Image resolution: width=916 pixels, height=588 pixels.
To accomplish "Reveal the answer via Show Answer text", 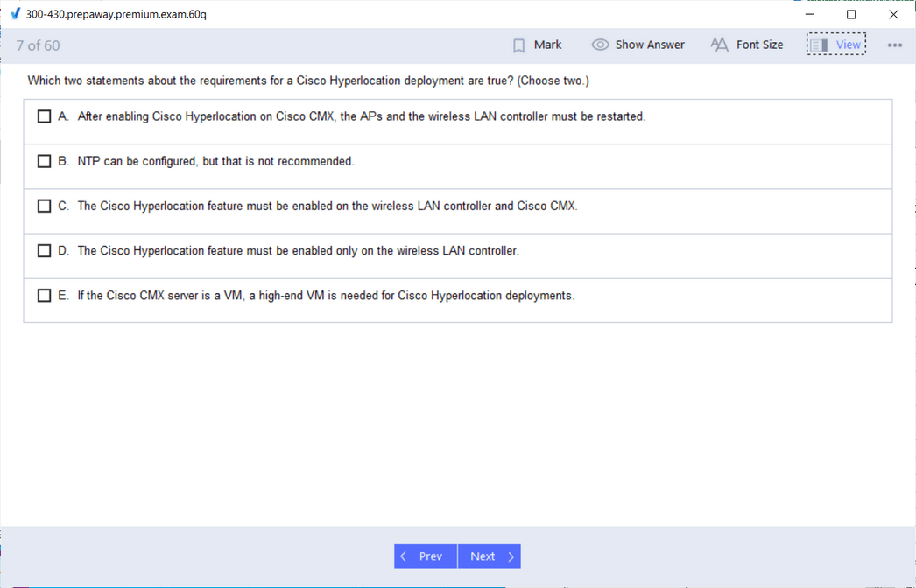I will point(650,45).
